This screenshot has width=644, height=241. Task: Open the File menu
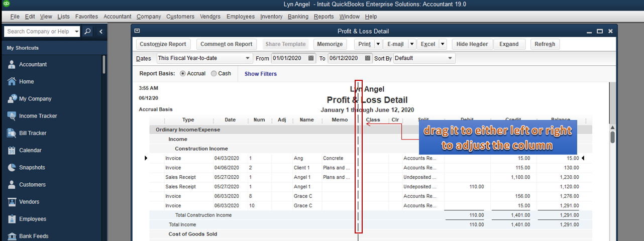click(15, 17)
